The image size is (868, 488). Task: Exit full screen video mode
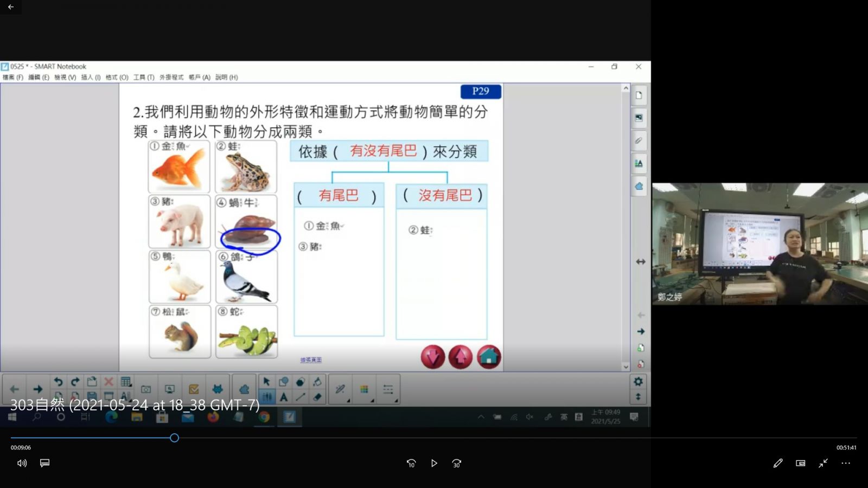[x=824, y=463]
